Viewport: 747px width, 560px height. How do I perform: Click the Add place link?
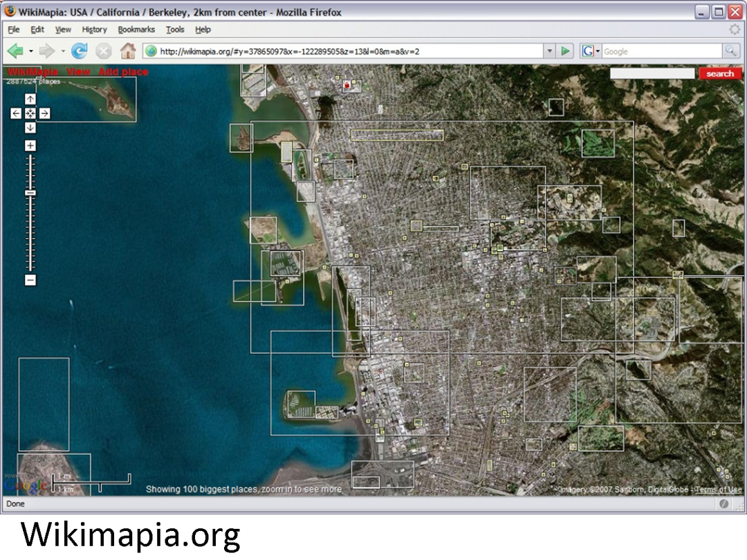123,72
